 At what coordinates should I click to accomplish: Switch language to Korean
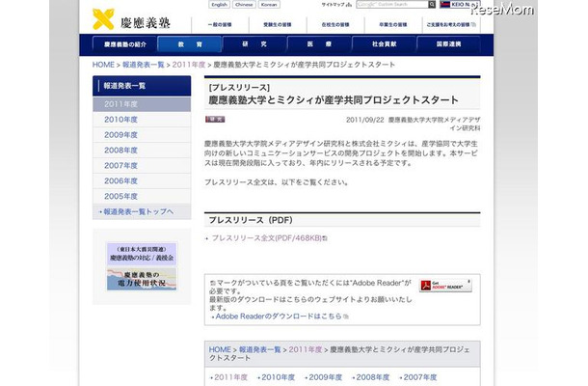[x=269, y=5]
